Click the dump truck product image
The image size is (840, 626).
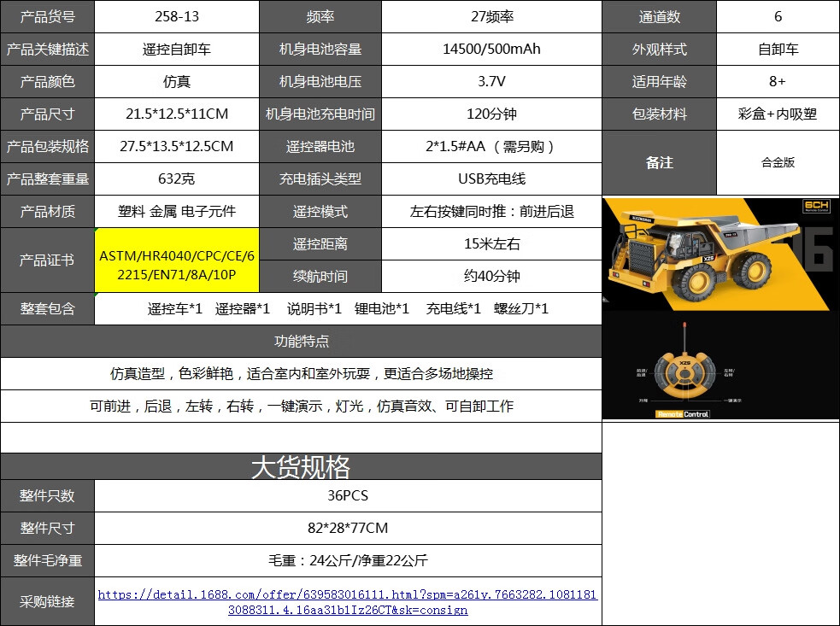[x=720, y=254]
